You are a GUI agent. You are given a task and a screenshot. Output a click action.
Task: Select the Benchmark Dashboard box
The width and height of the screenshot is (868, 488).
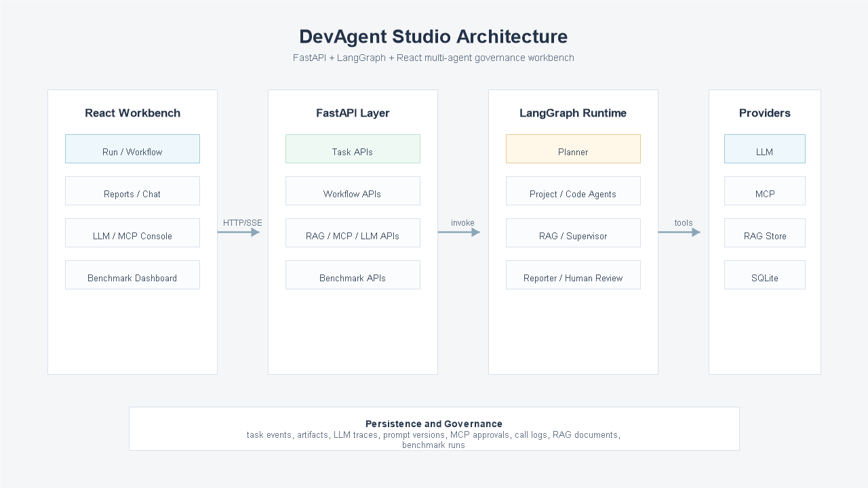[x=132, y=274]
